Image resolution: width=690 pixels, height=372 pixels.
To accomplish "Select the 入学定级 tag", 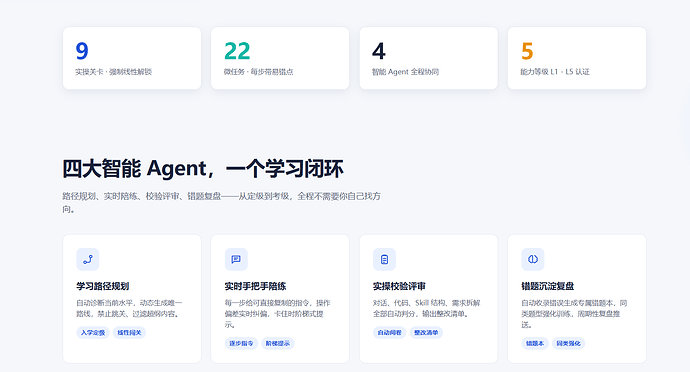I will point(93,332).
